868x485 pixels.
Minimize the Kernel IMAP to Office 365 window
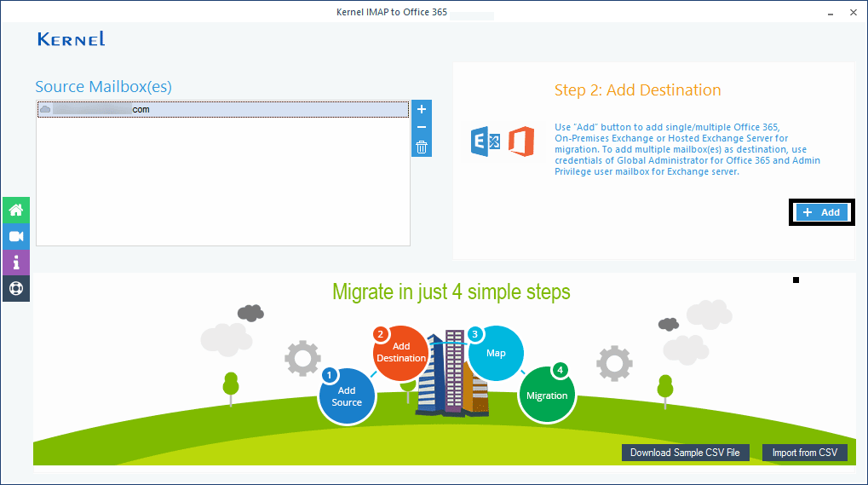[x=831, y=13]
